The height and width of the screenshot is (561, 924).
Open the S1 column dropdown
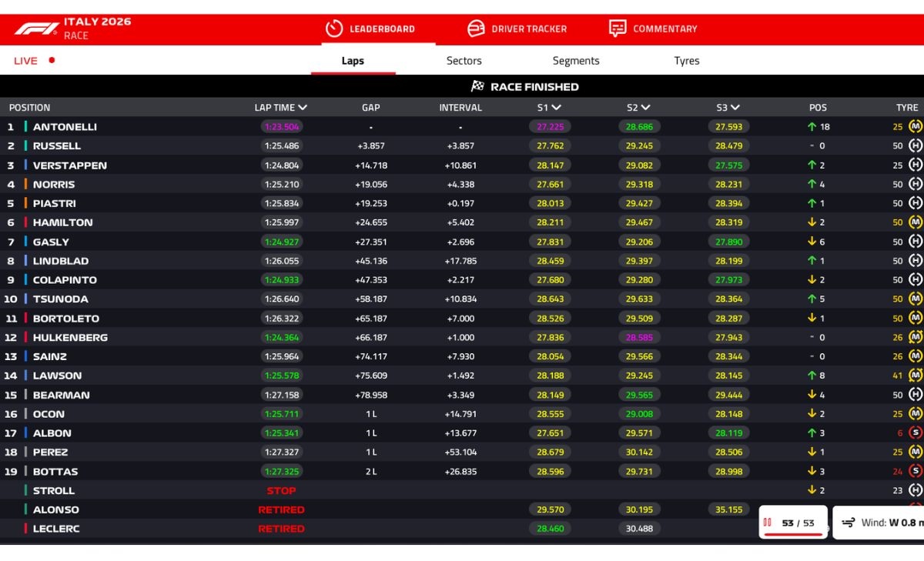coord(556,108)
